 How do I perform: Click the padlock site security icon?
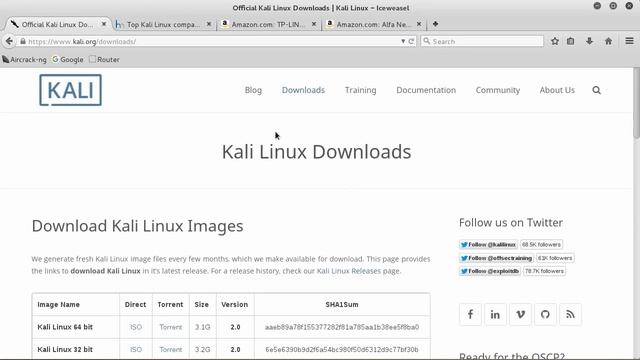coord(23,41)
